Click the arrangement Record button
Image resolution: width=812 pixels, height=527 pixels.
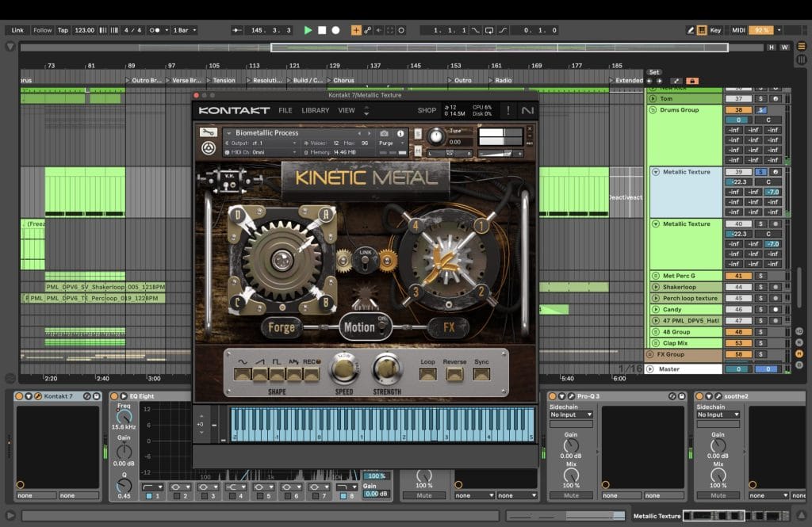(x=335, y=30)
